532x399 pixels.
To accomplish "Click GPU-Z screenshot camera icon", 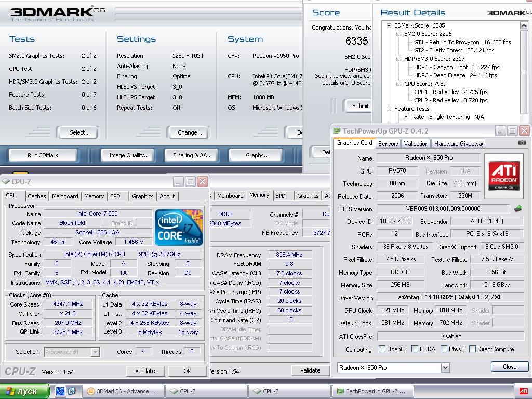I will [x=522, y=143].
